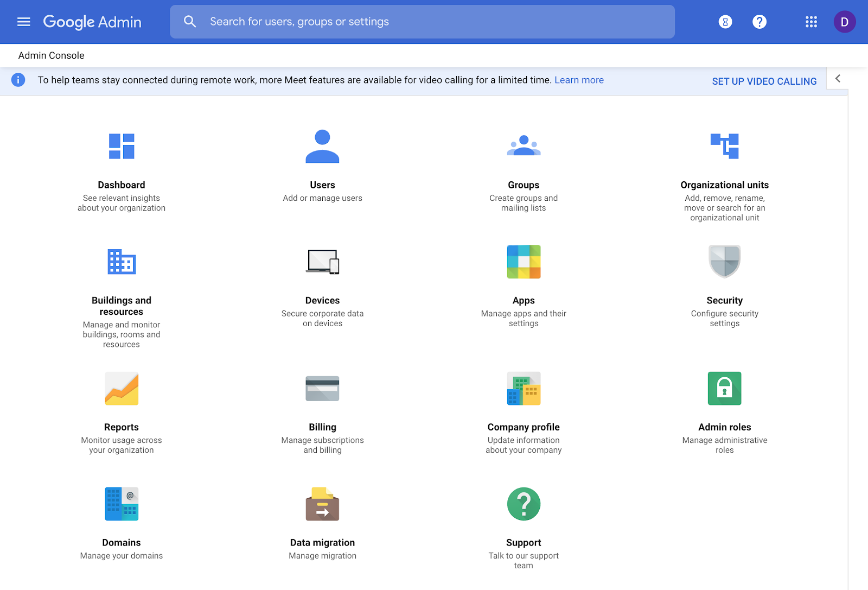Click 'Update information about your company' text
Image resolution: width=868 pixels, height=590 pixels.
[x=524, y=445]
